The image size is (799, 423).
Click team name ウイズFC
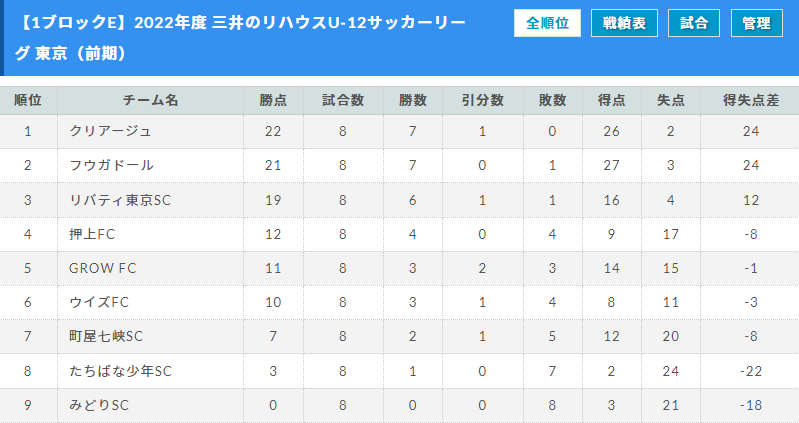99,302
